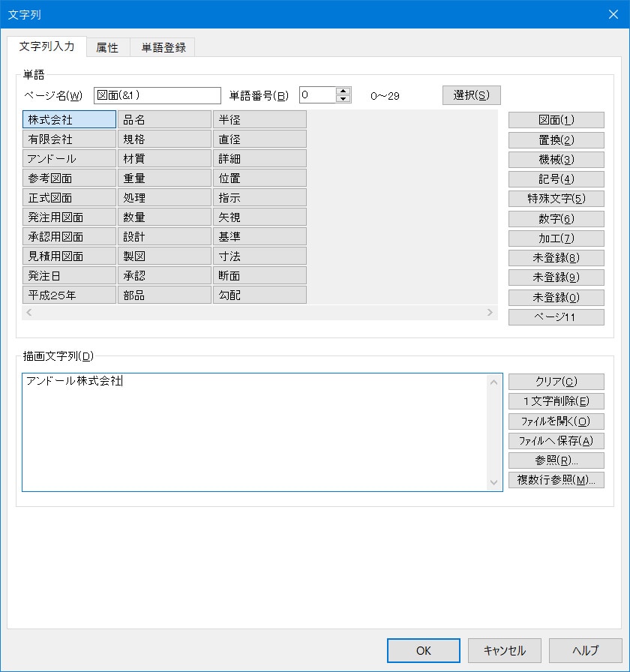This screenshot has height=672, width=630.
Task: Decrease 単語番号 with the down arrow
Action: (x=343, y=99)
